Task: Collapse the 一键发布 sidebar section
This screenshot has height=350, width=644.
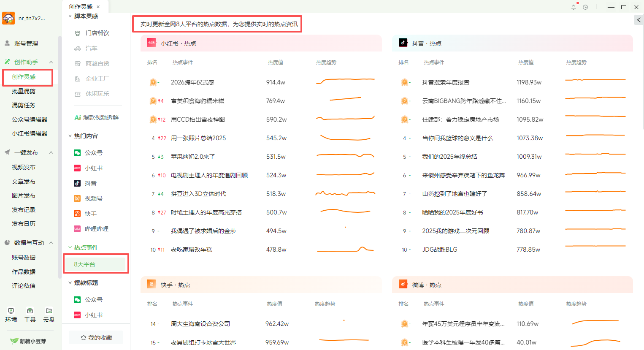Action: pyautogui.click(x=51, y=152)
